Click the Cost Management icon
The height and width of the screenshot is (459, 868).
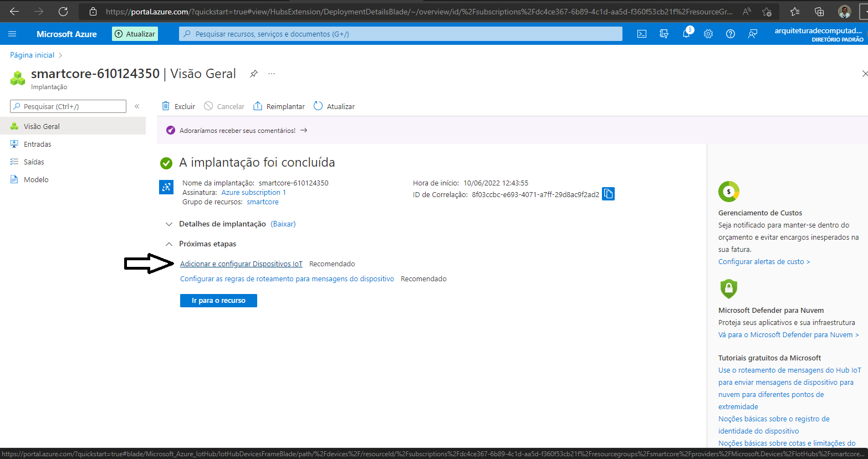[x=729, y=192]
